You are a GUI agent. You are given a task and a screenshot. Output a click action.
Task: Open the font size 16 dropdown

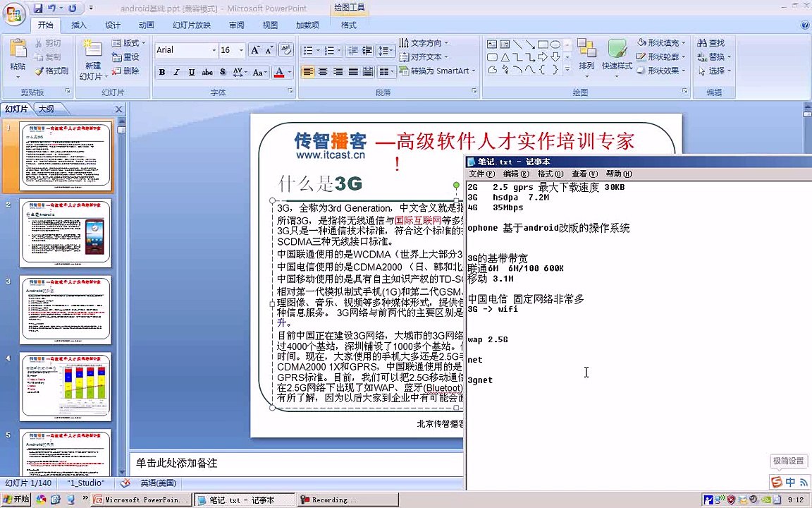pyautogui.click(x=241, y=50)
